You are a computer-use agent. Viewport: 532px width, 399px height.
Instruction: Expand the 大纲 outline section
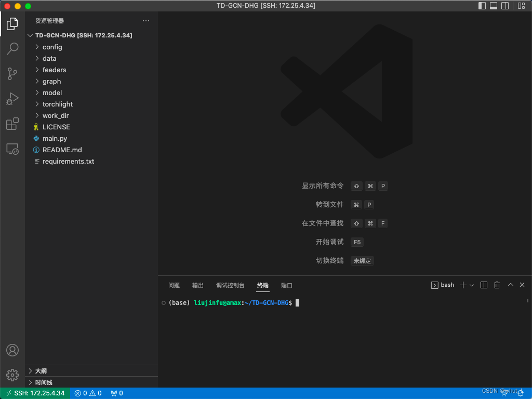pos(91,371)
